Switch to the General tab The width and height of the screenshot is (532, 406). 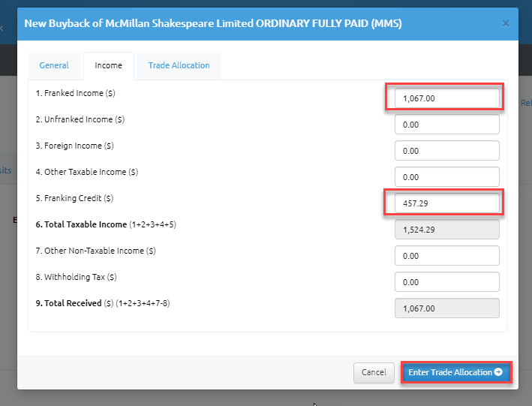point(54,65)
